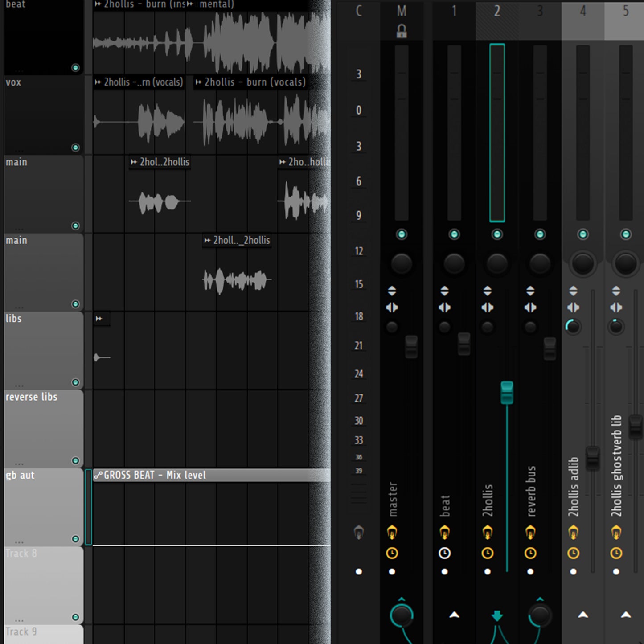Toggle invert polarity on beat mixer track
This screenshot has height=644, width=644.
[x=444, y=291]
